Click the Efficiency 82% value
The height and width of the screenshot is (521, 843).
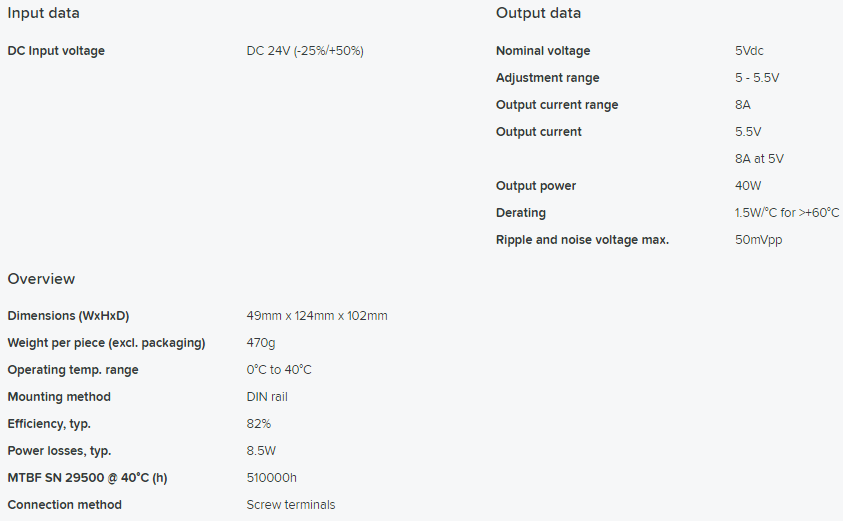click(258, 424)
